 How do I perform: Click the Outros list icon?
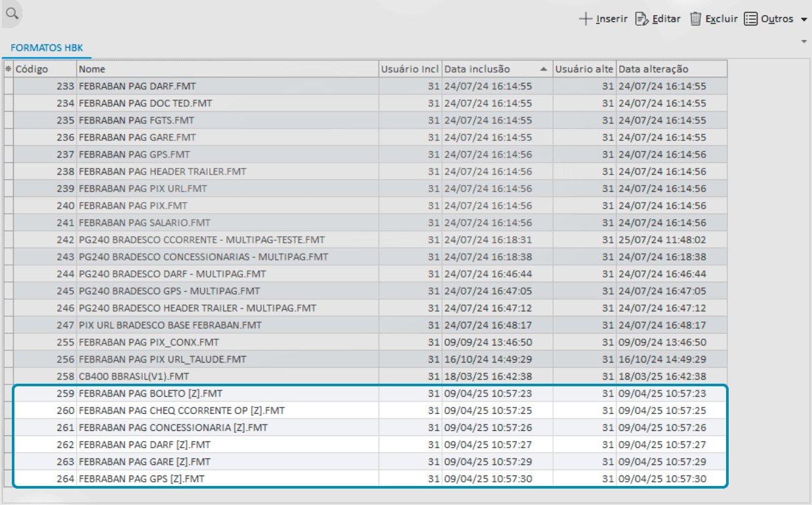[x=751, y=19]
